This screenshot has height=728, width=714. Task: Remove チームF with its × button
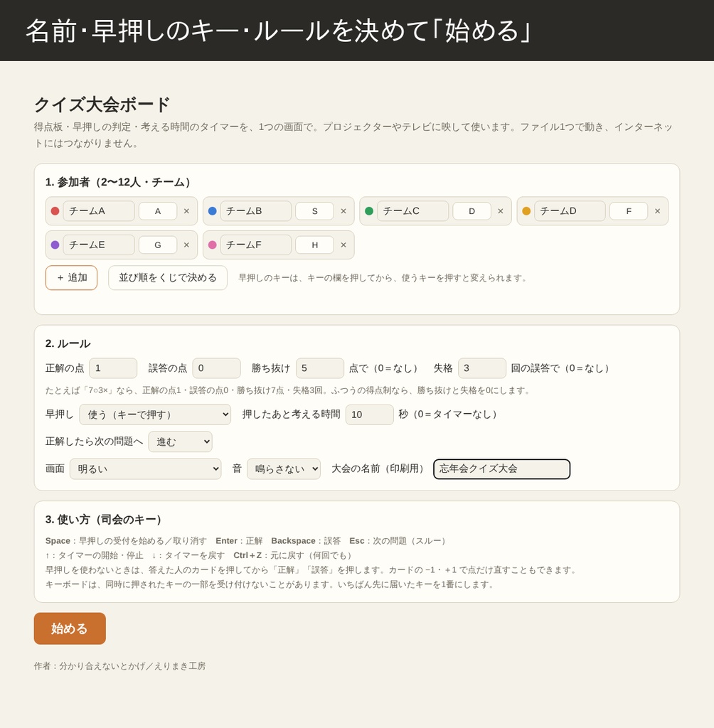343,245
